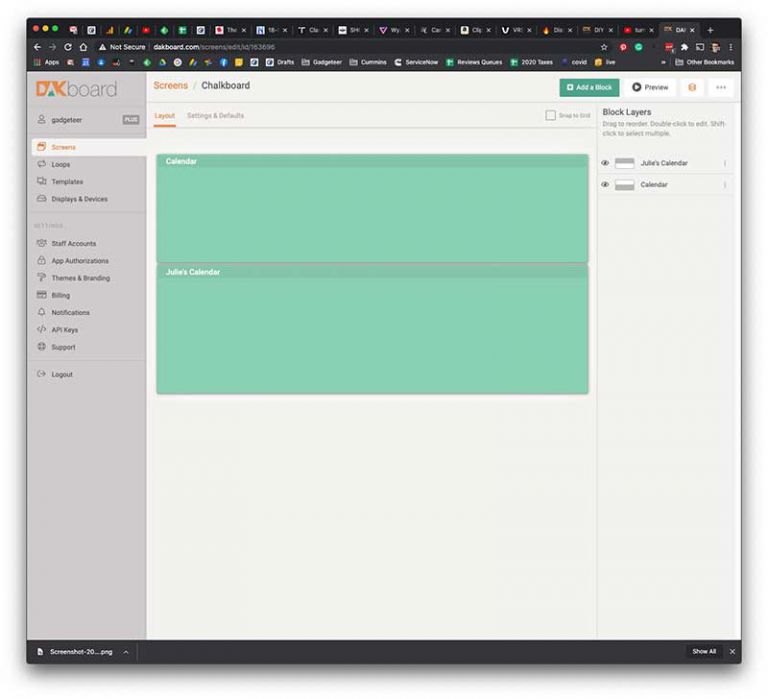768x699 pixels.
Task: Open Notifications settings
Action: (x=70, y=313)
